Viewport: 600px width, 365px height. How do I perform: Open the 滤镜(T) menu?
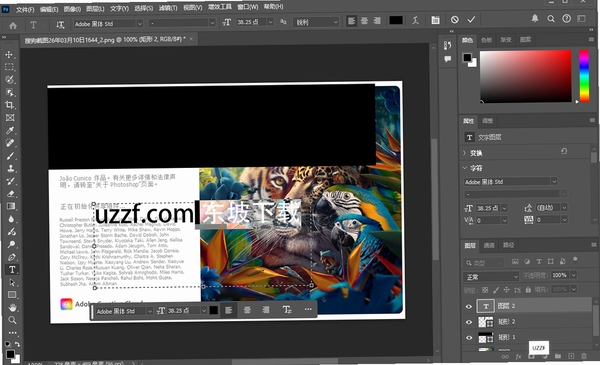pyautogui.click(x=168, y=8)
